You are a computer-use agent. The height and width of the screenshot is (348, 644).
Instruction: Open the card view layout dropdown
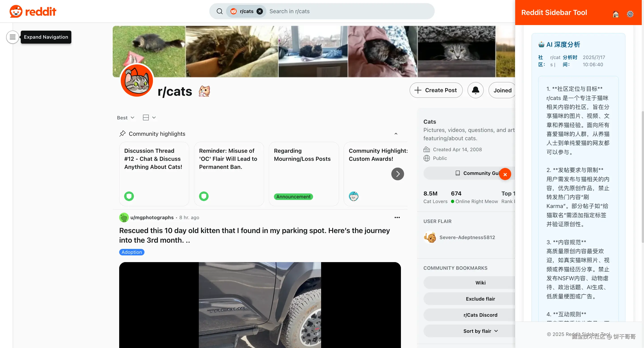tap(149, 117)
